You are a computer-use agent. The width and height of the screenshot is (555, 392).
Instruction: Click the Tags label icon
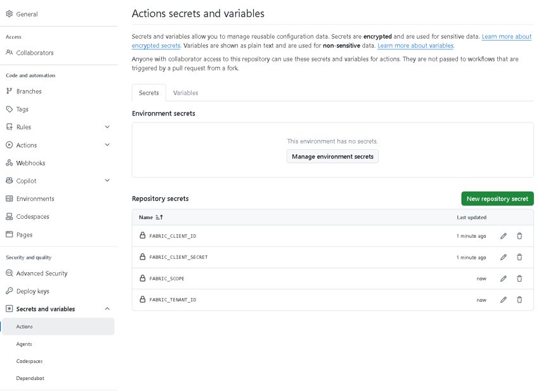click(x=10, y=109)
